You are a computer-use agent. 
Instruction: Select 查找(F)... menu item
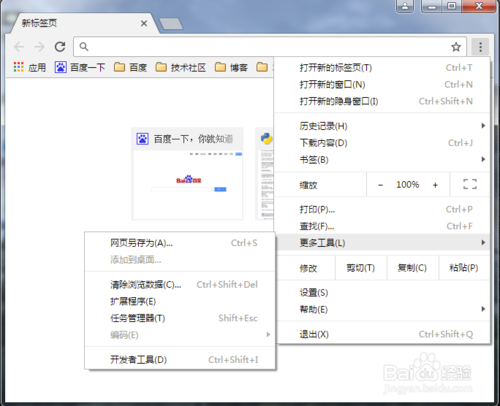tap(382, 226)
